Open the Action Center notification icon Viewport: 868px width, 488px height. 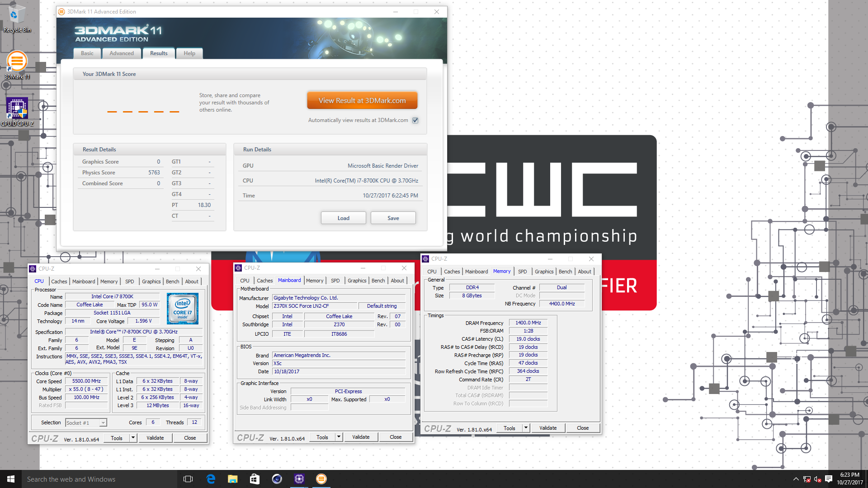click(x=829, y=479)
